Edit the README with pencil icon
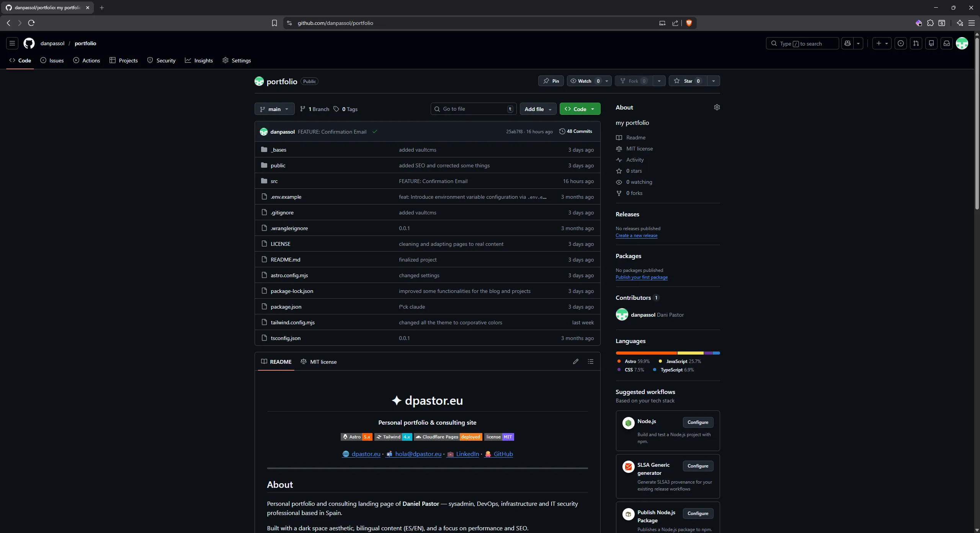The width and height of the screenshot is (980, 533). [x=576, y=361]
